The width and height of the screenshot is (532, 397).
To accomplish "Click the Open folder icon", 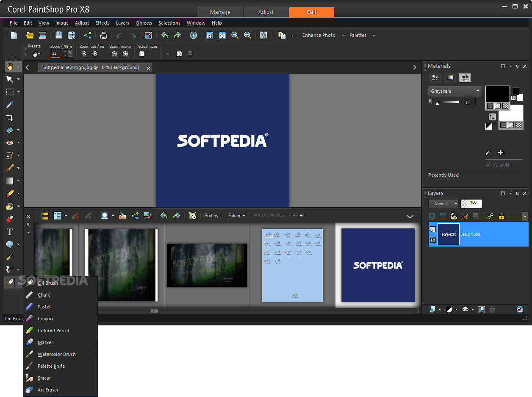I will [30, 35].
